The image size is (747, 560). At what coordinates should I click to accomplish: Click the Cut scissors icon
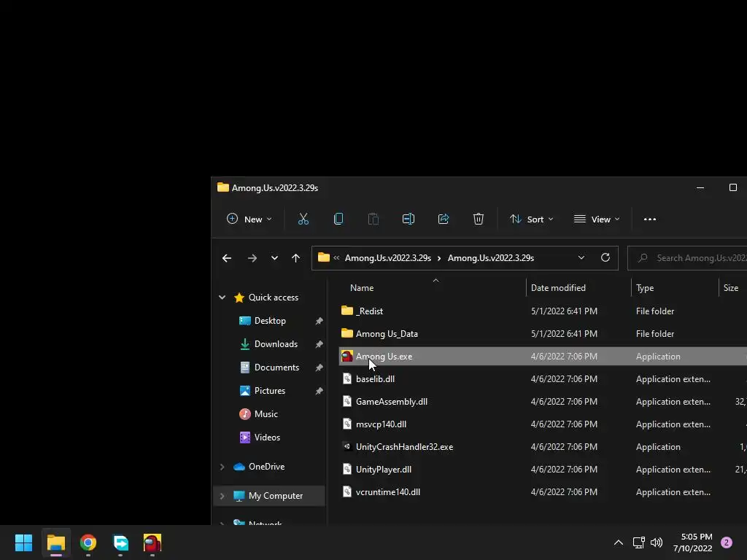[x=303, y=219]
